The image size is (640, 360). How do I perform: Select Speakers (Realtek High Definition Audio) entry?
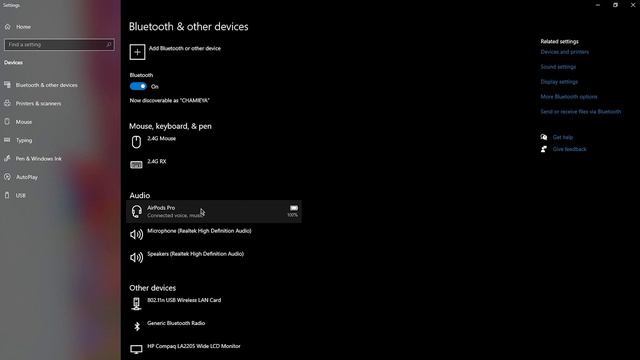214,258
